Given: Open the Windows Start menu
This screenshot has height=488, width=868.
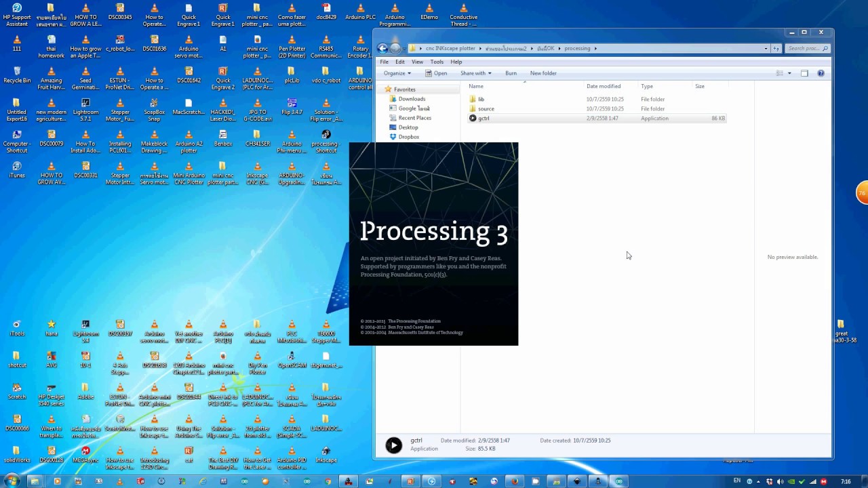Looking at the screenshot, I should click(x=11, y=481).
